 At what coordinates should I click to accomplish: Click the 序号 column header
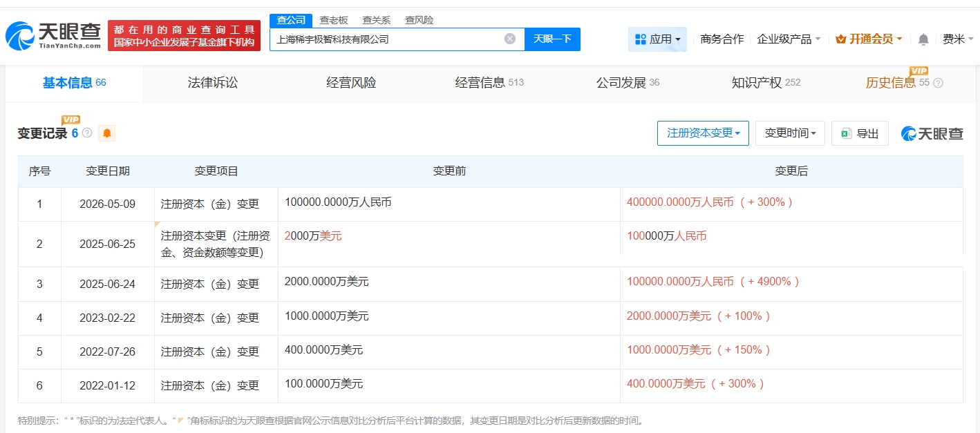(x=39, y=171)
